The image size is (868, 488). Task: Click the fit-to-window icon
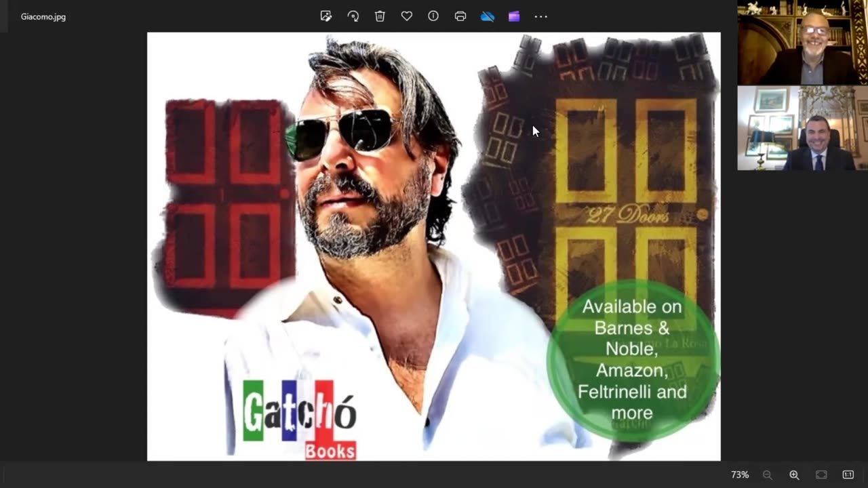821,475
